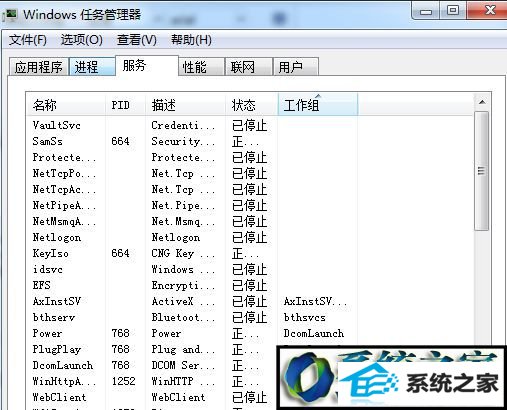Open the 查看(V) menu
Viewport: 507px width, 410px height.
pyautogui.click(x=137, y=40)
